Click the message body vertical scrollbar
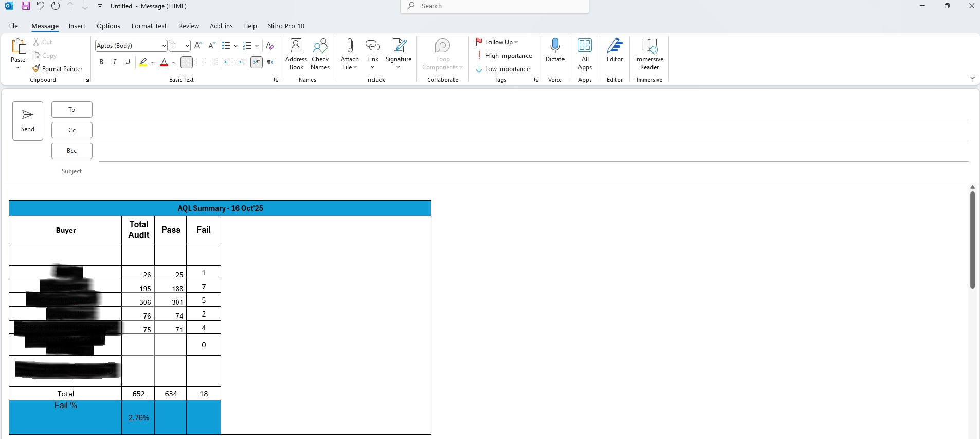 [972, 240]
